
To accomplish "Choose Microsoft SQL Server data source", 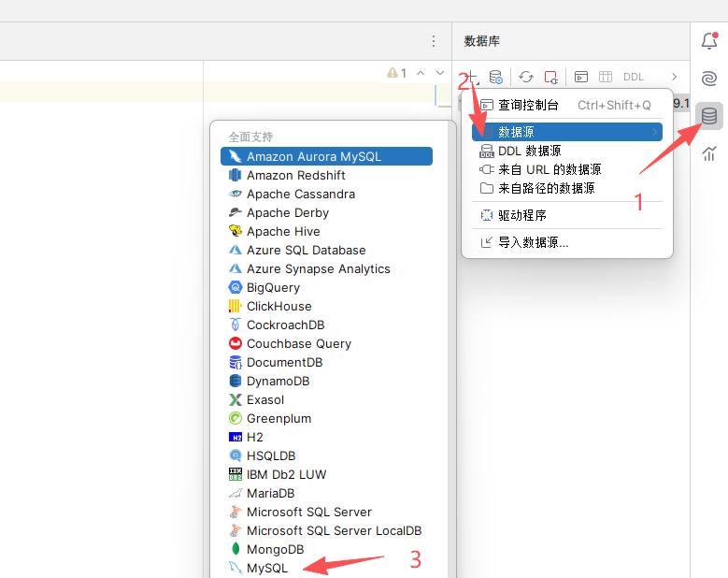I will (326, 512).
